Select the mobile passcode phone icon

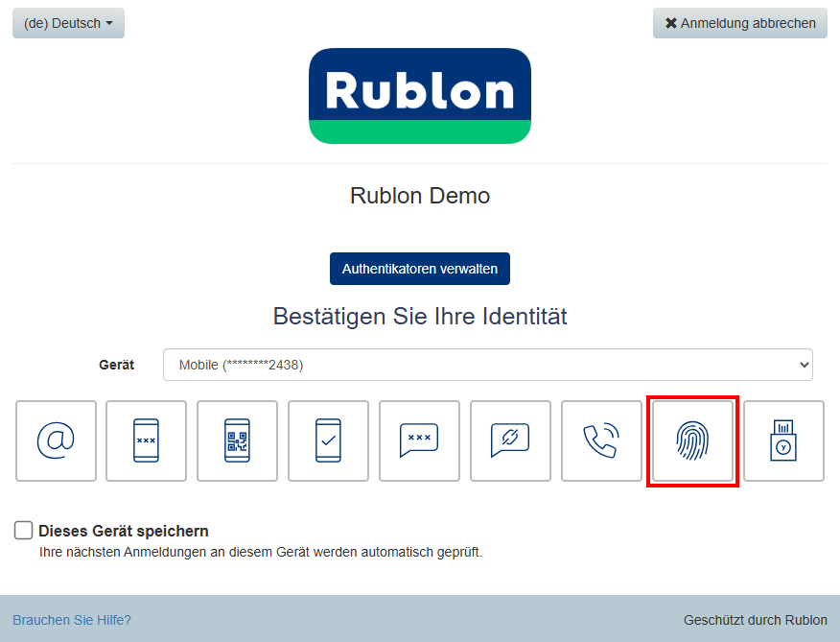(146, 440)
